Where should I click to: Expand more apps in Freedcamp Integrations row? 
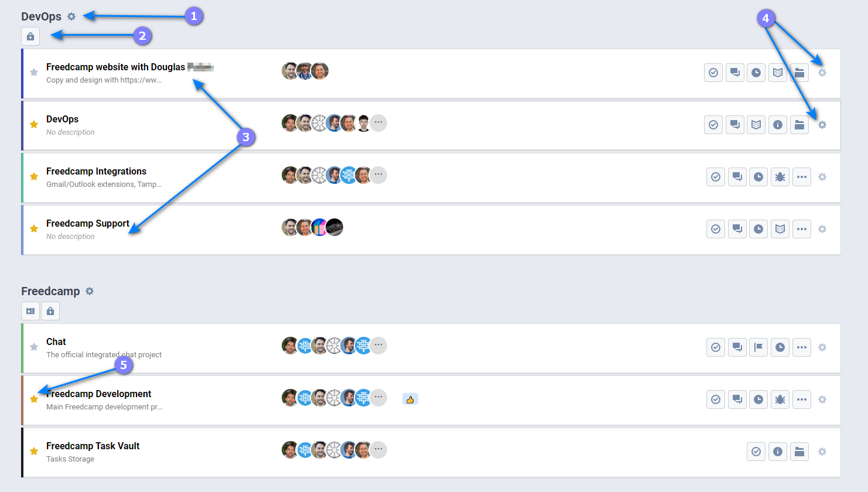pyautogui.click(x=802, y=177)
